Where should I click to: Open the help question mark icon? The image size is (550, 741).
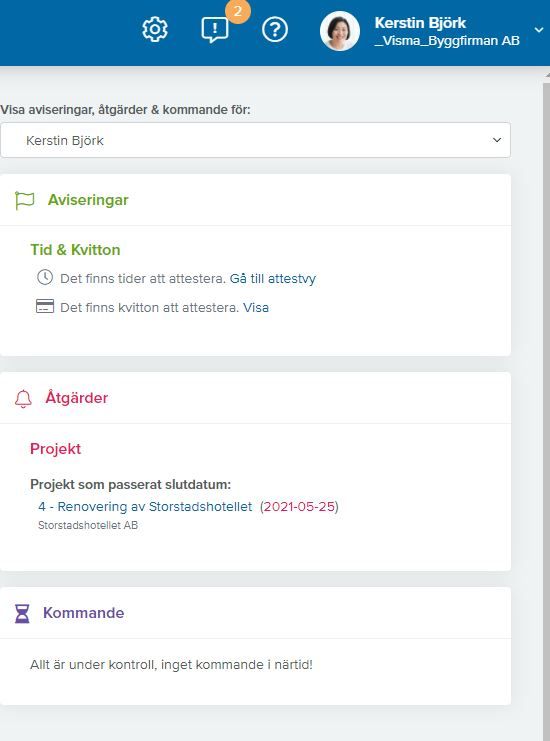[275, 30]
